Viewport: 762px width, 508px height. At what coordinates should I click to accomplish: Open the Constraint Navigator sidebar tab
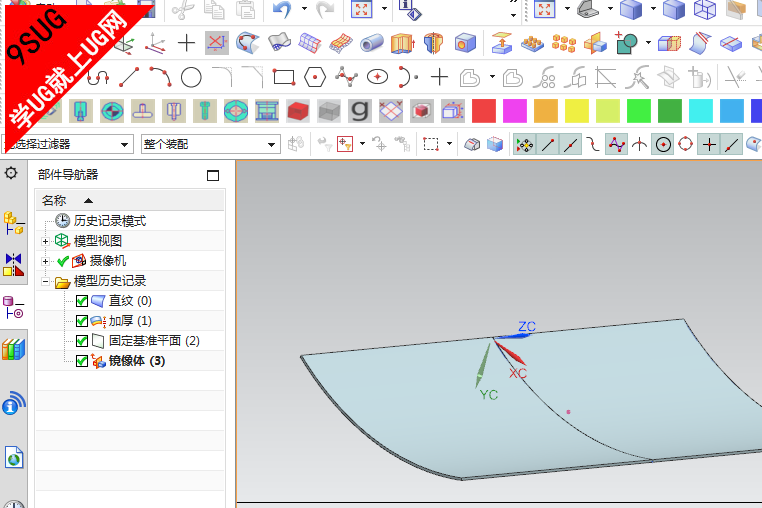coord(14,265)
